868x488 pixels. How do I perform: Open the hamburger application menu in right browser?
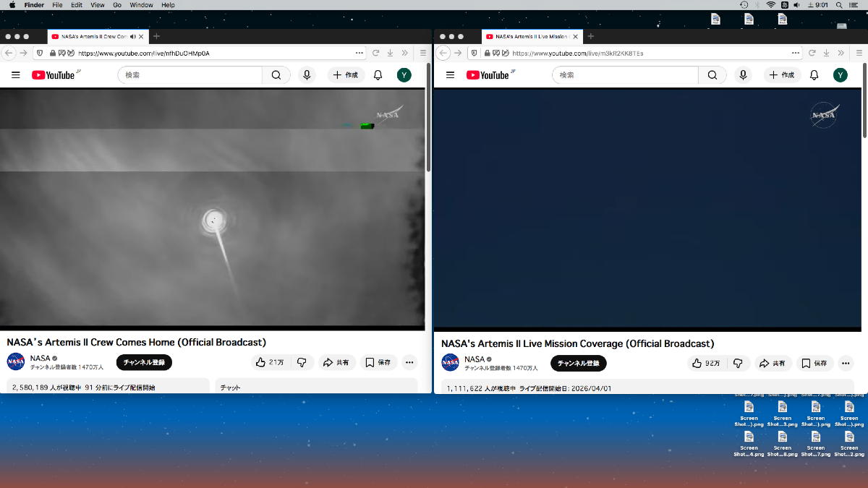859,53
